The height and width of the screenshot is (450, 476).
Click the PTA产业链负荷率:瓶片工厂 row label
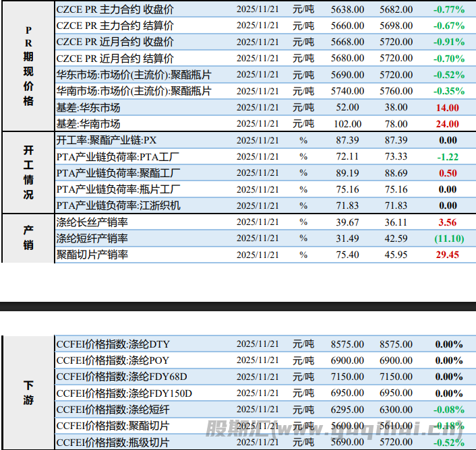119,189
